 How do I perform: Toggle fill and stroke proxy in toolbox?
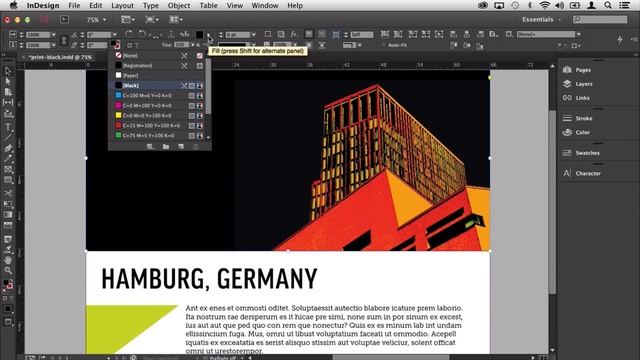coord(8,284)
